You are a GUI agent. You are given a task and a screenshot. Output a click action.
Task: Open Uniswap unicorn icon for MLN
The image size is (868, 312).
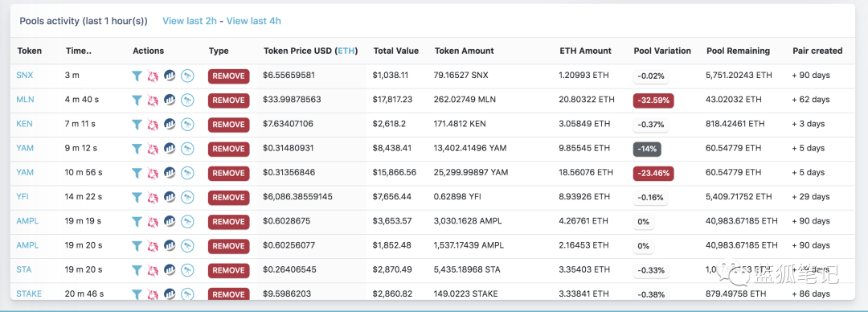tap(153, 101)
